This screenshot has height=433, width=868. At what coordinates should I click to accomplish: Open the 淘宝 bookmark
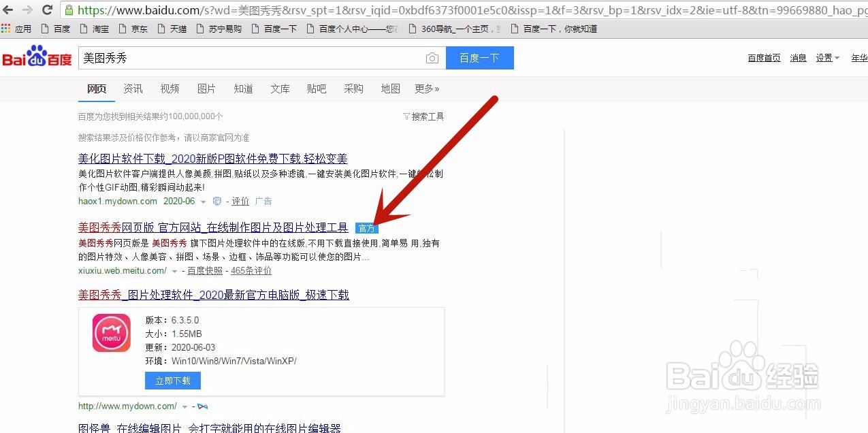coord(95,29)
